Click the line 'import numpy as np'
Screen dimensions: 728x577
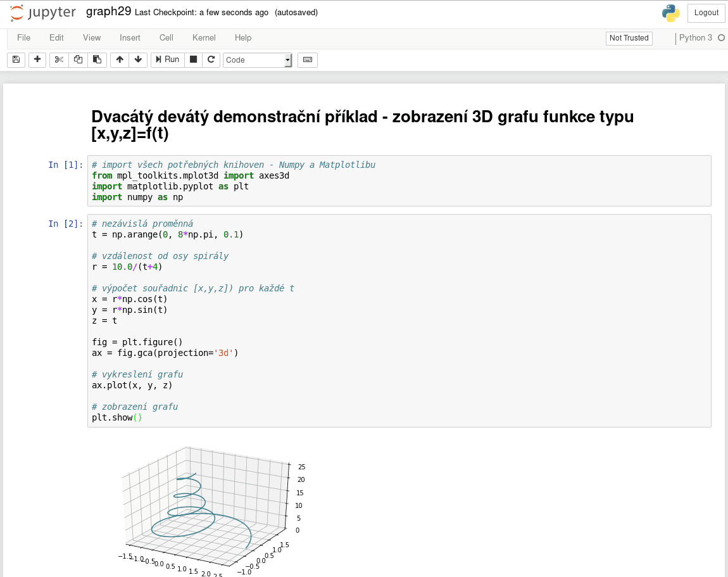click(137, 198)
